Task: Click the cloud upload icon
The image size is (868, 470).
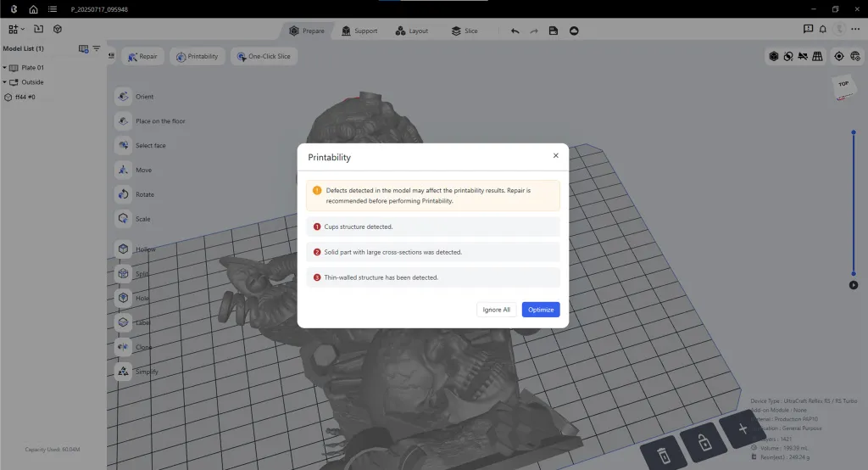Action: click(x=574, y=31)
